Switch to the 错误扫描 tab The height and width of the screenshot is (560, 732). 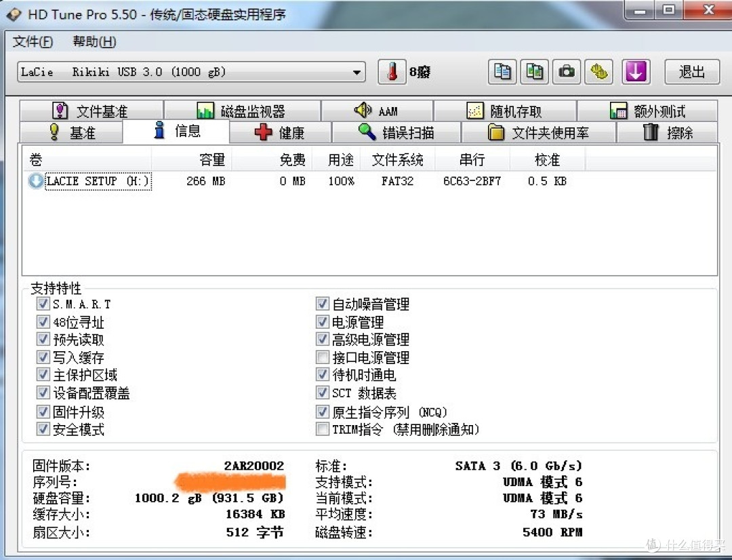[x=396, y=133]
